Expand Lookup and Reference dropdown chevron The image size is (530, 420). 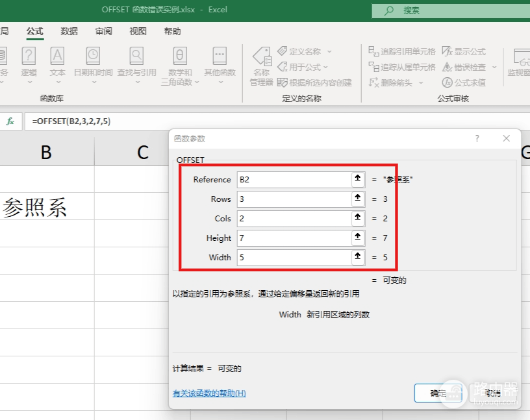[138, 82]
